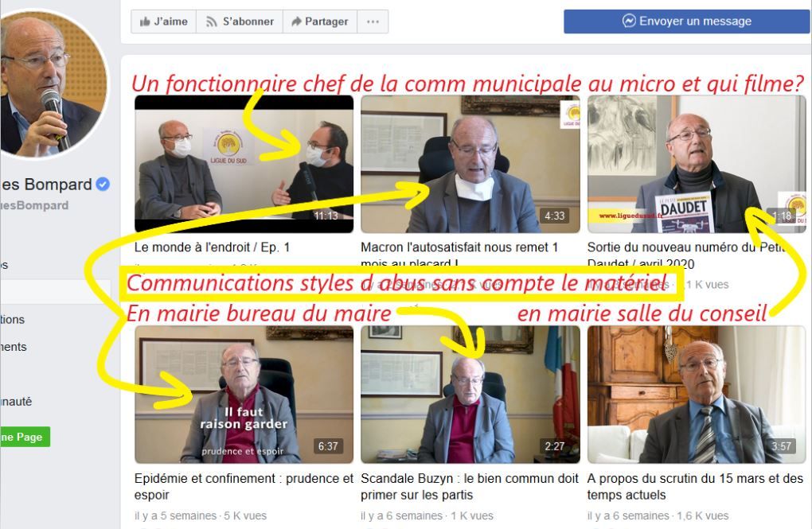812x529 pixels.
Task: Click the green Page button in sidebar
Action: (25, 437)
